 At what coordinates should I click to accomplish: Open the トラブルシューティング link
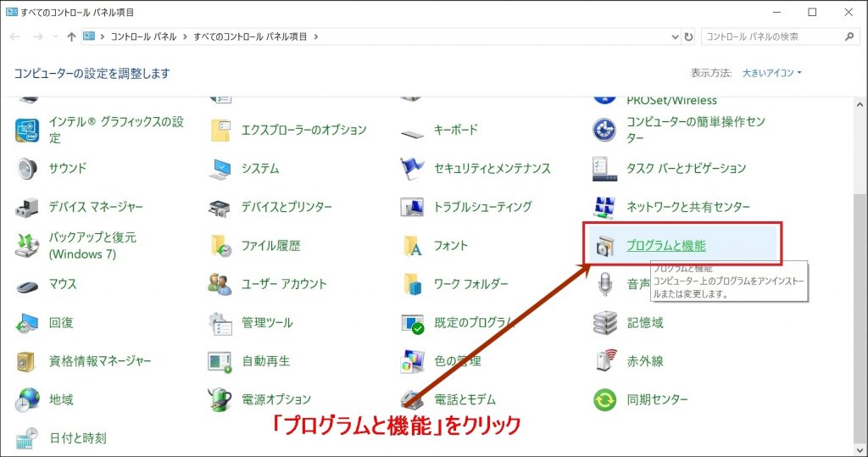482,207
